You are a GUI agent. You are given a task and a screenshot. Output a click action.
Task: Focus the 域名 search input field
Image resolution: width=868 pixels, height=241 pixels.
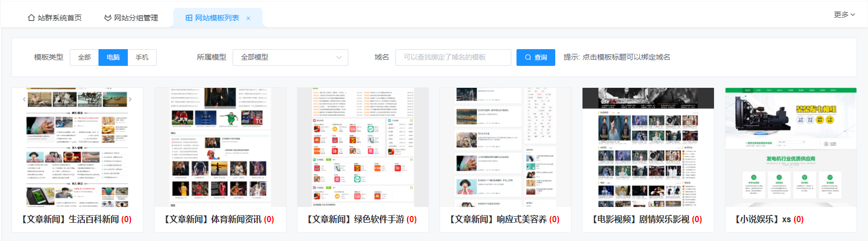click(453, 58)
